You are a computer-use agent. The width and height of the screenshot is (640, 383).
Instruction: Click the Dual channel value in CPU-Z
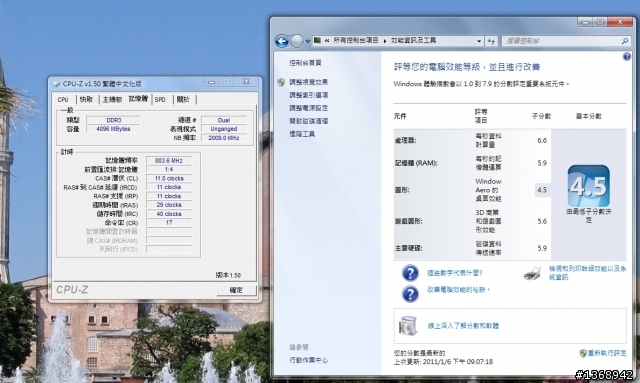tap(224, 120)
